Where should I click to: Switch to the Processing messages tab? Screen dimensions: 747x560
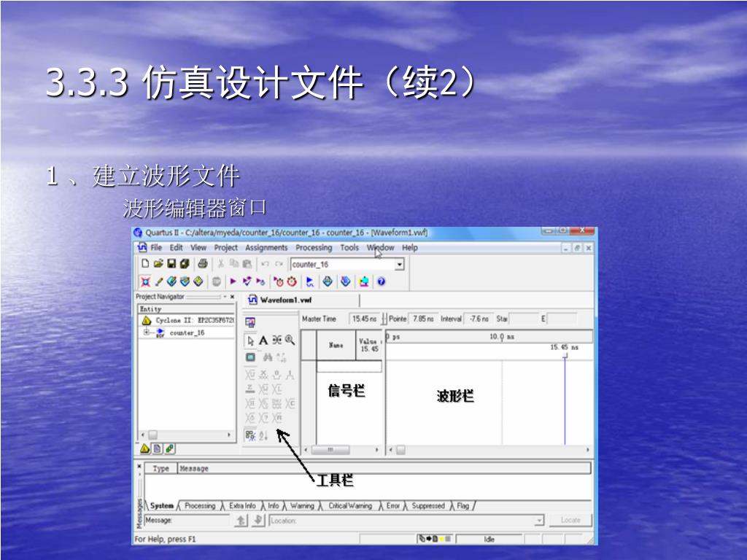point(200,506)
